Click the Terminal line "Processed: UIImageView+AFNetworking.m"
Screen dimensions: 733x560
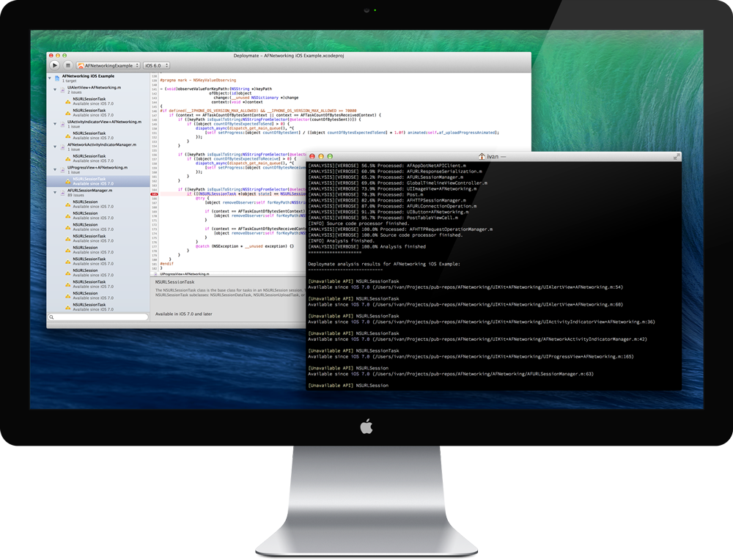pyautogui.click(x=392, y=189)
